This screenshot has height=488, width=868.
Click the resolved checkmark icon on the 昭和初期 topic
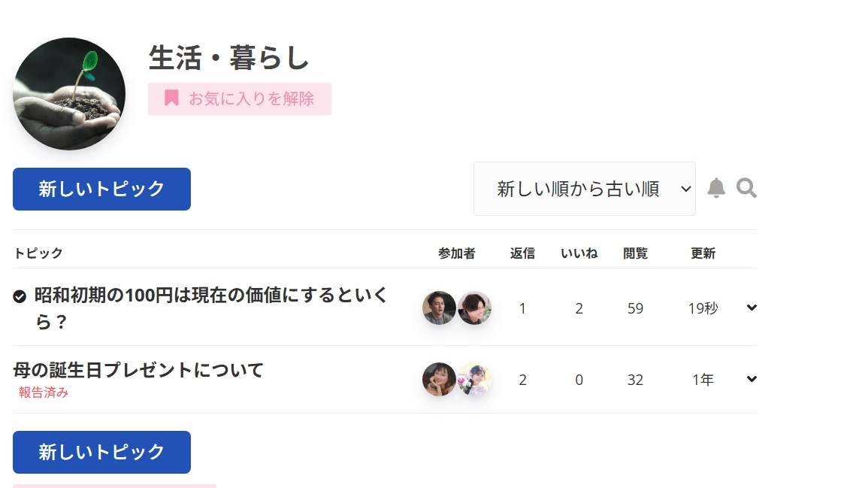20,296
